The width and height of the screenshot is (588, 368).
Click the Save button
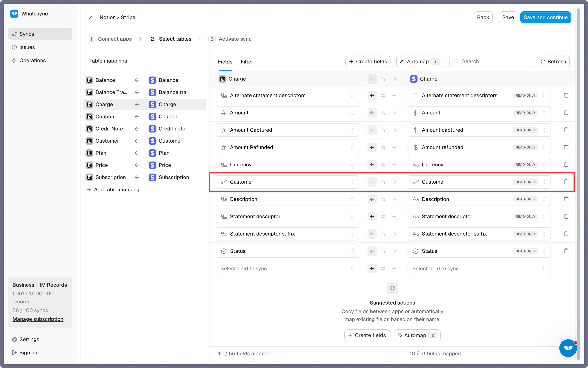pos(508,17)
